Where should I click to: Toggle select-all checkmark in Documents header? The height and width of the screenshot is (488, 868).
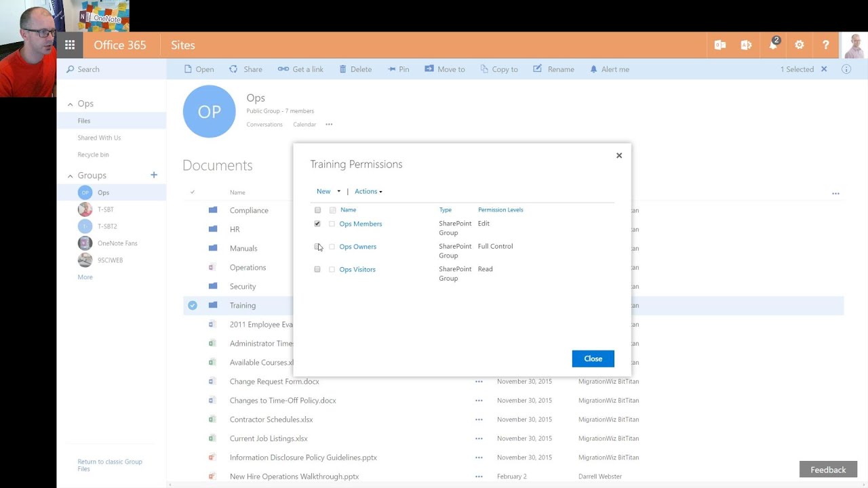click(x=193, y=192)
